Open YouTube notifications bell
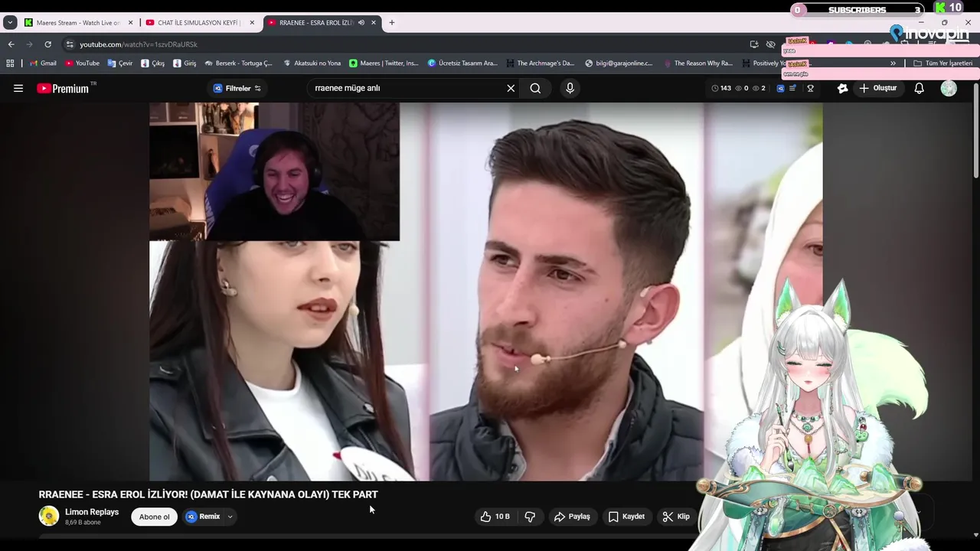This screenshot has height=551, width=980. click(x=919, y=88)
